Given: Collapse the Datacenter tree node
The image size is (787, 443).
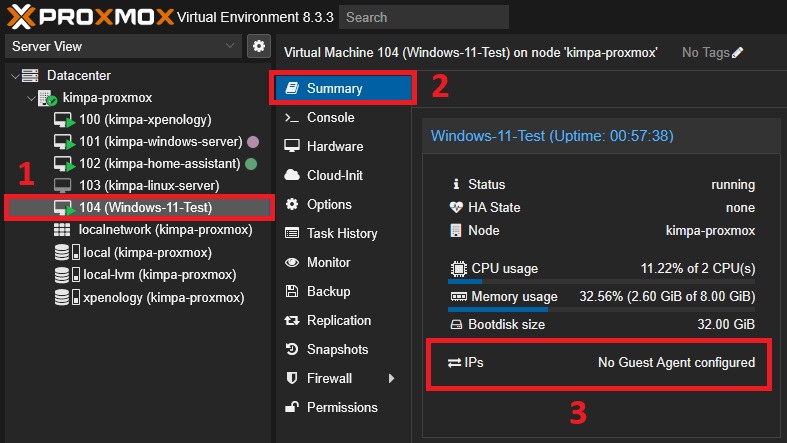Looking at the screenshot, I should [13, 76].
